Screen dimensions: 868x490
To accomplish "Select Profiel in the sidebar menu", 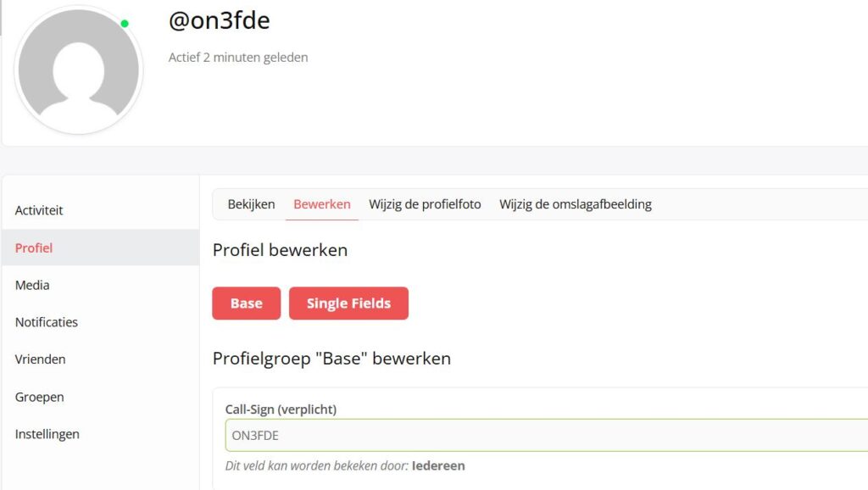I will [x=34, y=248].
